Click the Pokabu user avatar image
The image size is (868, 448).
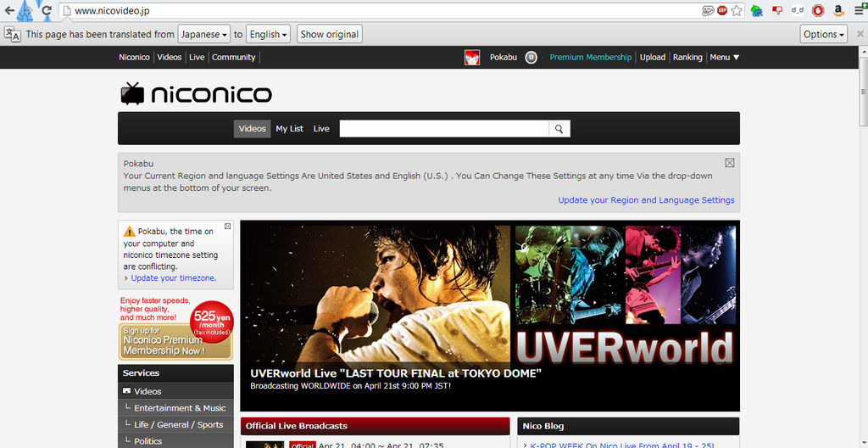[472, 57]
